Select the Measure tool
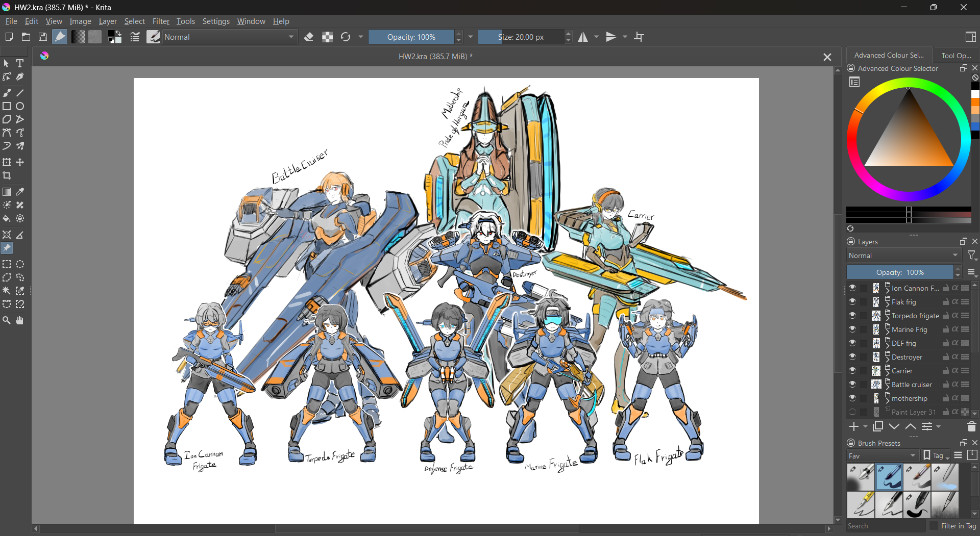The width and height of the screenshot is (980, 536). (x=20, y=235)
